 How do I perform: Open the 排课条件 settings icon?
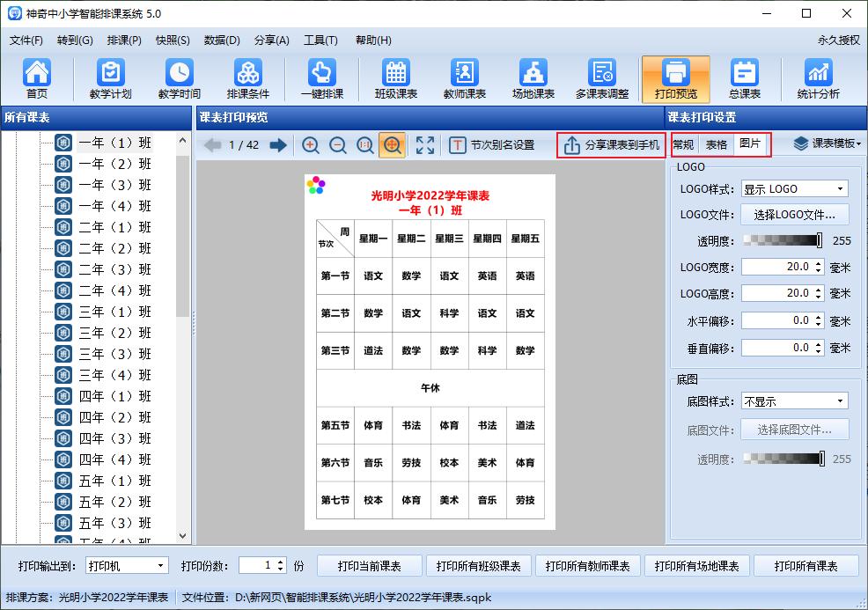coord(252,77)
